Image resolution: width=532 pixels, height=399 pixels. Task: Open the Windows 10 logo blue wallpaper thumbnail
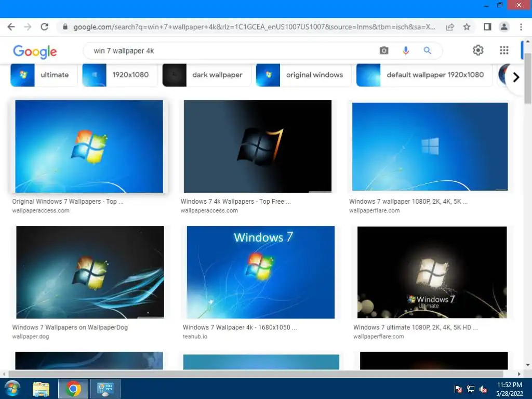(x=430, y=147)
